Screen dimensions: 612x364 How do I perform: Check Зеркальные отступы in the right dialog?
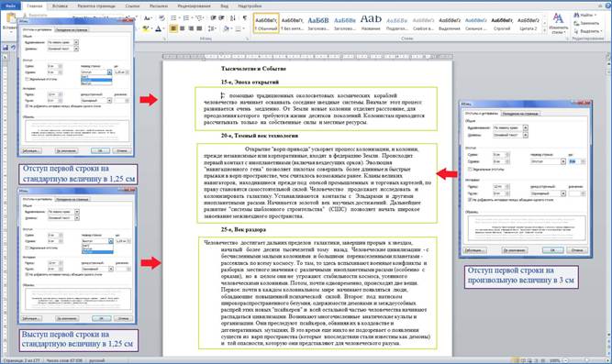(x=471, y=170)
